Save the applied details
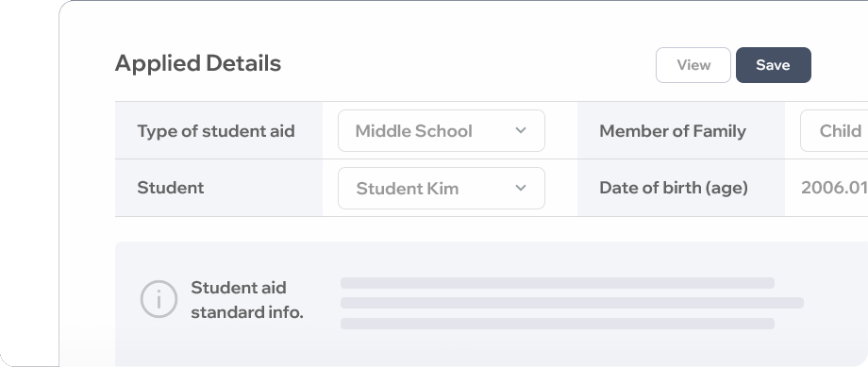The width and height of the screenshot is (868, 367). pyautogui.click(x=774, y=65)
